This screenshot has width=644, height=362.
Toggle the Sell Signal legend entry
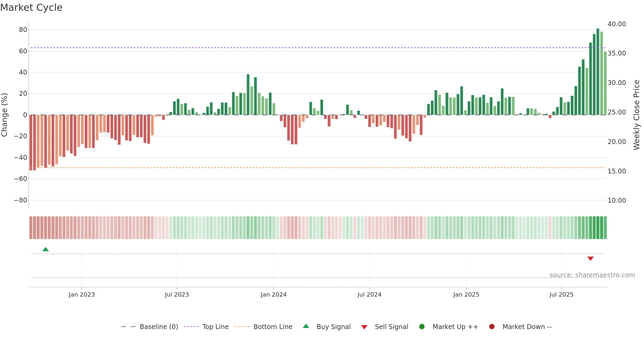point(385,327)
